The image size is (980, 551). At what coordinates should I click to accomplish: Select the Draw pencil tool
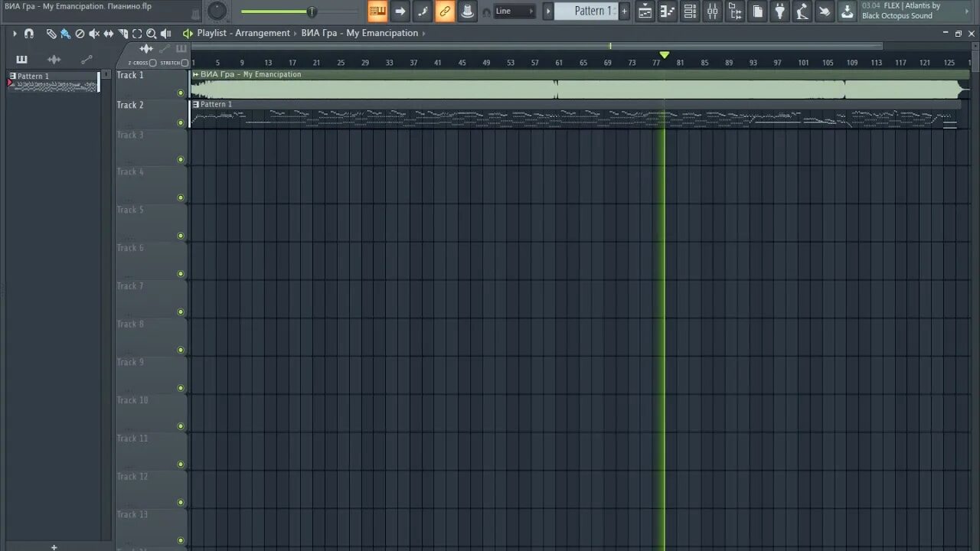pos(51,34)
